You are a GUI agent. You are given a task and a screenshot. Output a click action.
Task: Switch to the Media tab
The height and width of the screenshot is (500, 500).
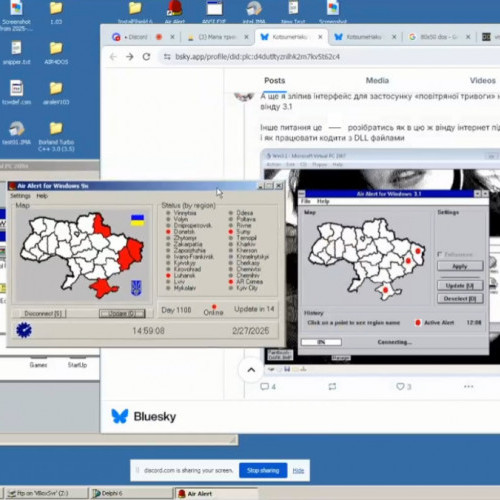pos(377,80)
